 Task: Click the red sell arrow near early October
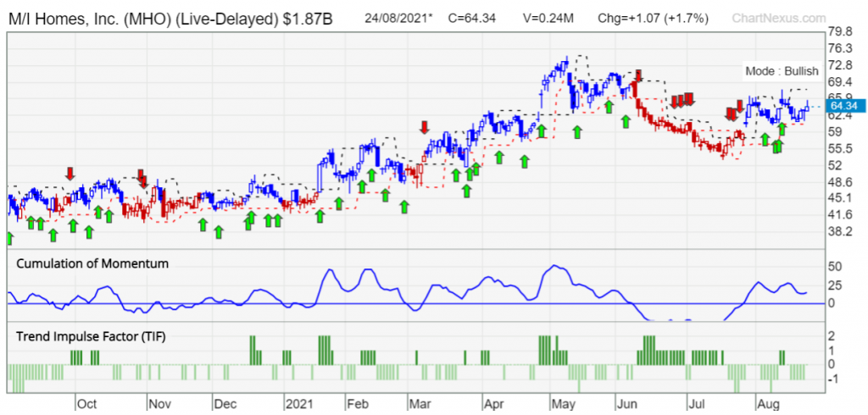70,173
